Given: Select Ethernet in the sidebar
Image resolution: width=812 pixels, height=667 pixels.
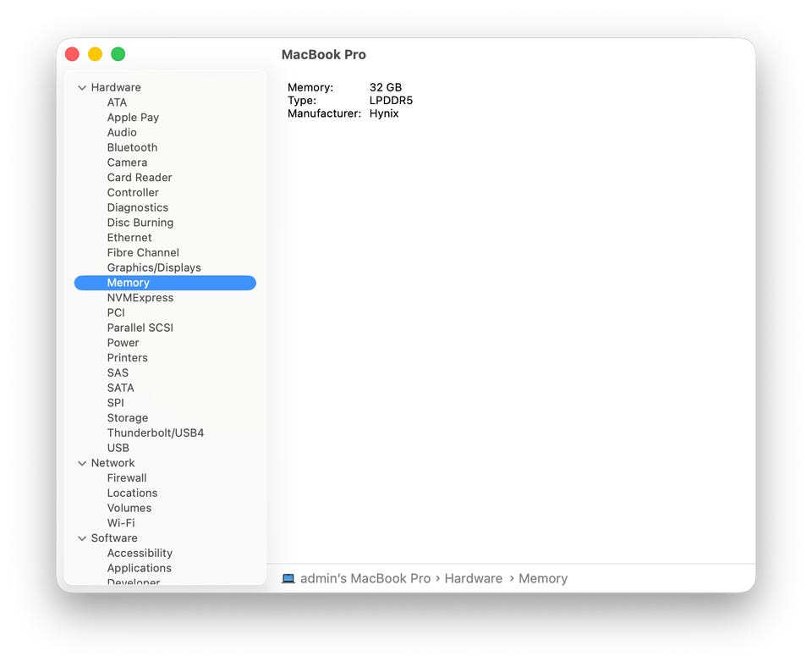Looking at the screenshot, I should 129,238.
